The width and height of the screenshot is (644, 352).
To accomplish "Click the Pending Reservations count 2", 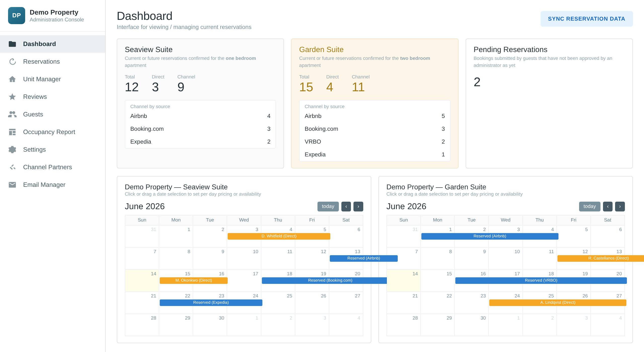I will [x=477, y=82].
